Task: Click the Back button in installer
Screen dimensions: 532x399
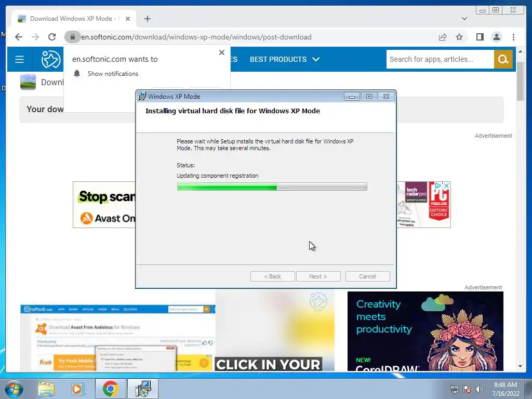Action: tap(272, 276)
